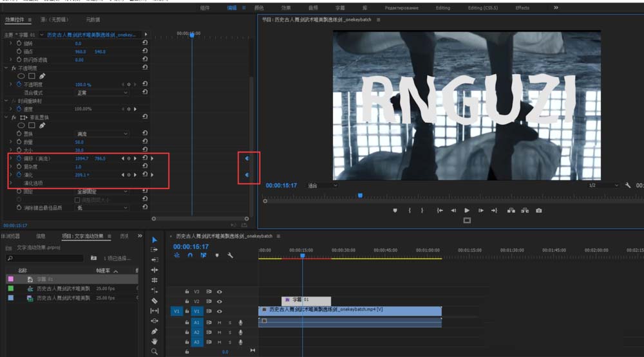644x357 pixels.
Task: Add a marker in the Program Monitor
Action: pyautogui.click(x=395, y=210)
